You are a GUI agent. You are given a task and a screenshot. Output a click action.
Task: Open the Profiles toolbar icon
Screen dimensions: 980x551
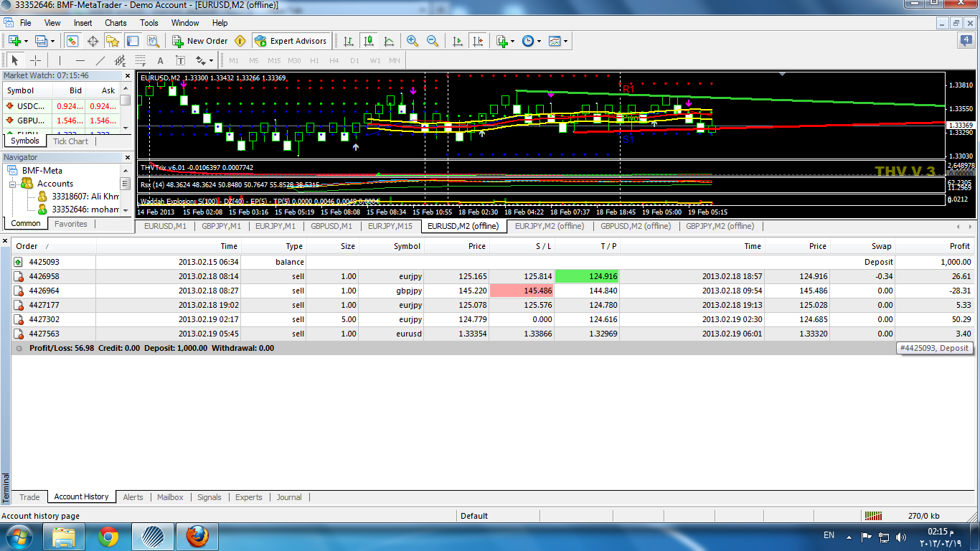(x=41, y=41)
